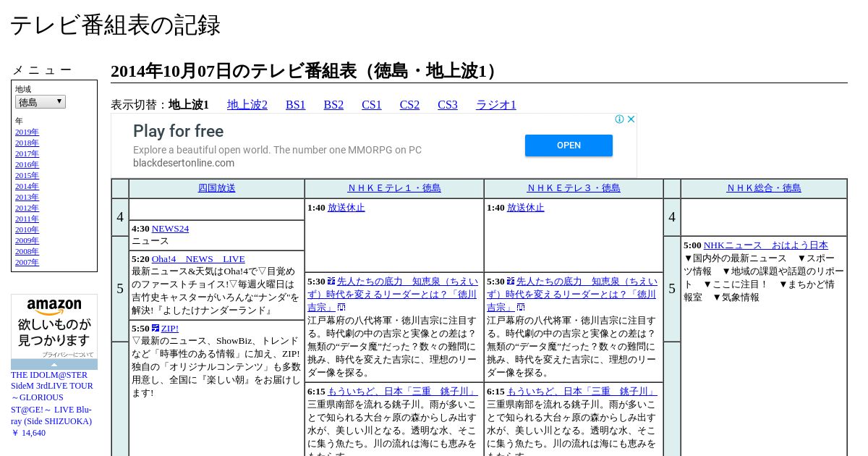The height and width of the screenshot is (456, 868).
Task: Open the 四国放送 channel header link
Action: point(217,188)
